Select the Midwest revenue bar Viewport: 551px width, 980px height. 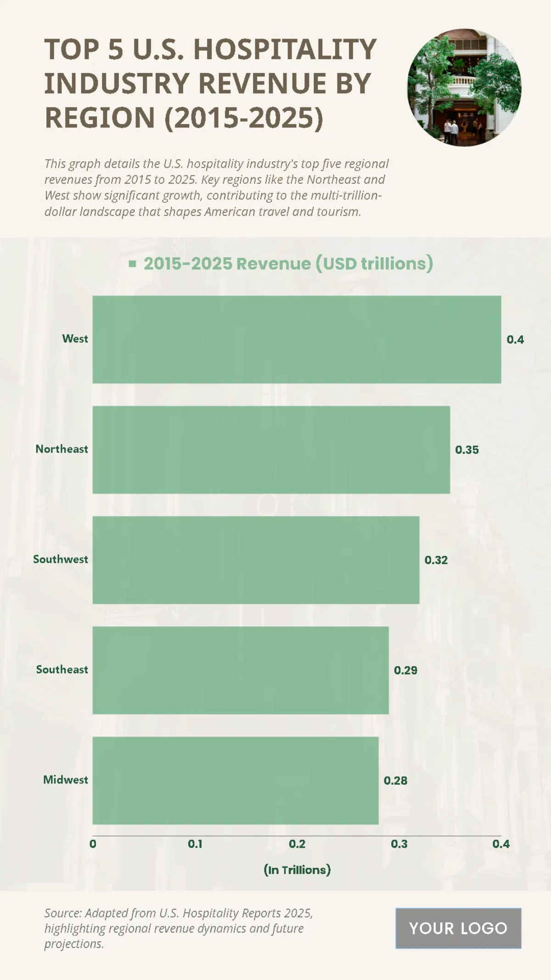(235, 780)
